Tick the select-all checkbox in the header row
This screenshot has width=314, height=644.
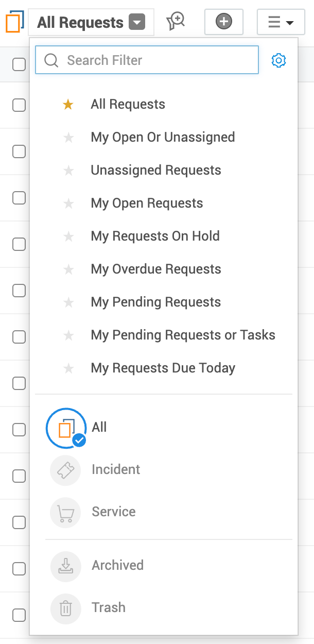[x=19, y=64]
